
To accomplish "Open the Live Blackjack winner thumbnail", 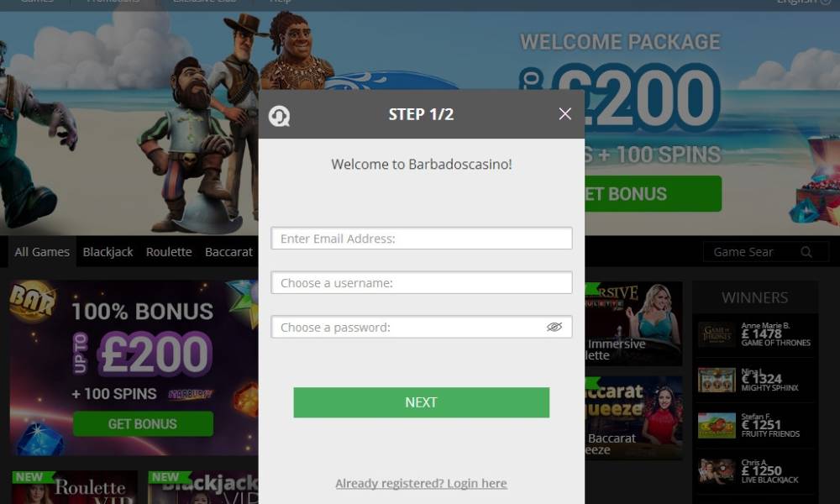I will coord(717,471).
